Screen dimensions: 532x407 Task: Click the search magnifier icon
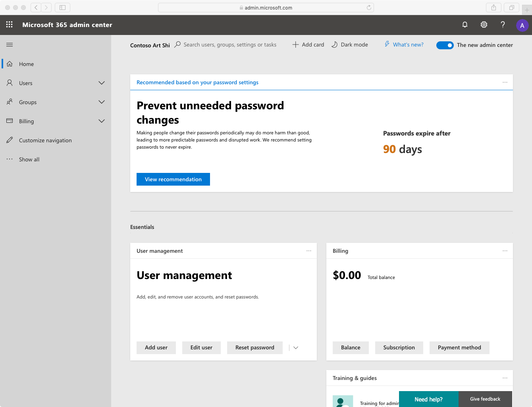(177, 45)
